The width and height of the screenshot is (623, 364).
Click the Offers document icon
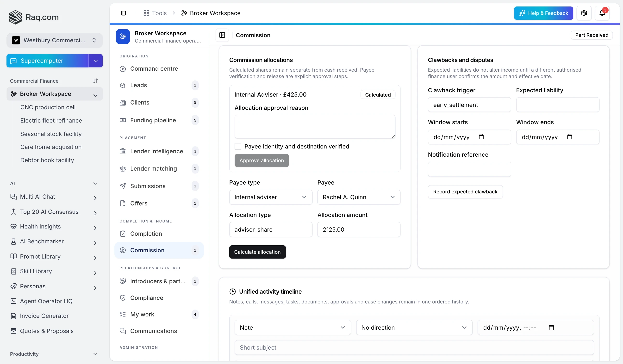point(123,203)
